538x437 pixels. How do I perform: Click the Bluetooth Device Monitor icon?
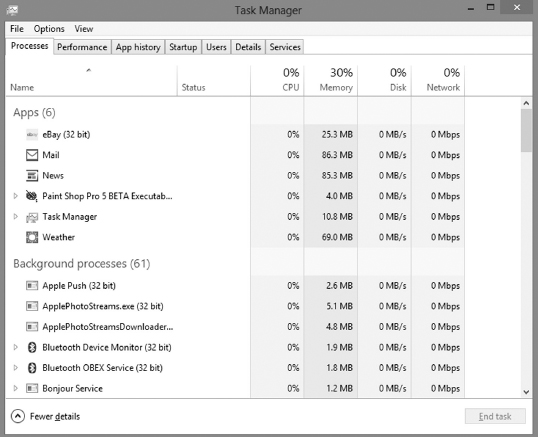[x=32, y=347]
